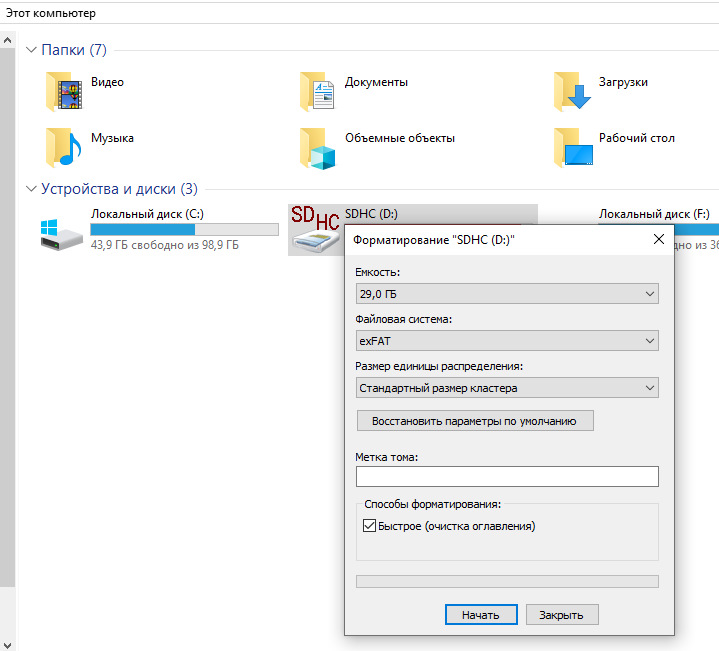Click the Метка тома input field
719x651 pixels.
point(507,476)
